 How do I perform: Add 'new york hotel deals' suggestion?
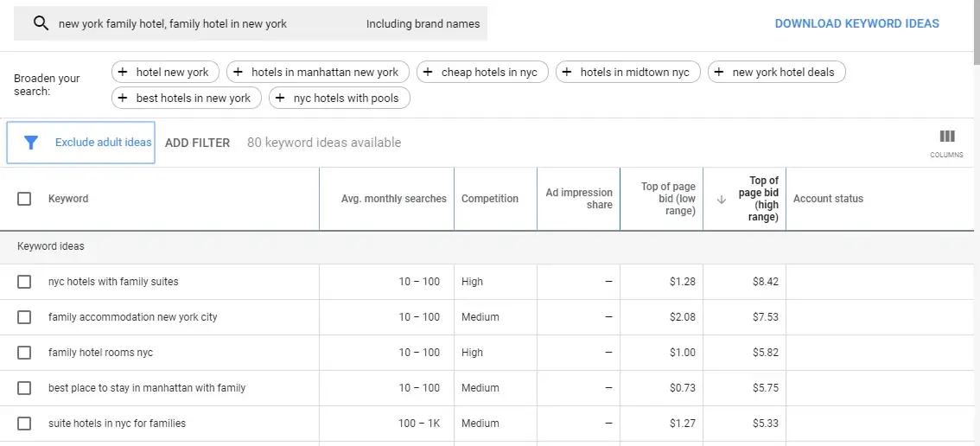point(775,72)
